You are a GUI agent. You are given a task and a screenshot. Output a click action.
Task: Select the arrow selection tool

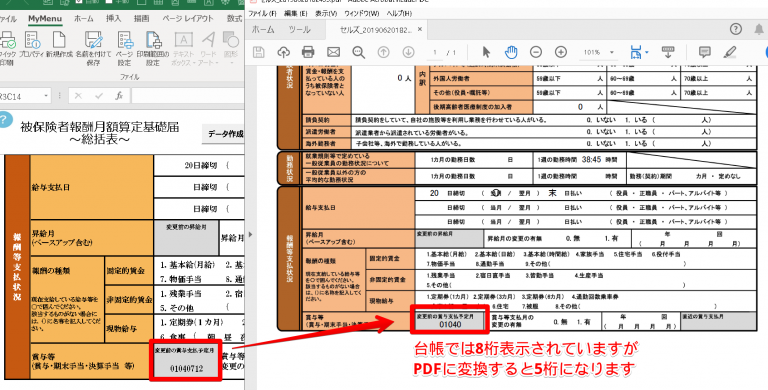pyautogui.click(x=486, y=52)
